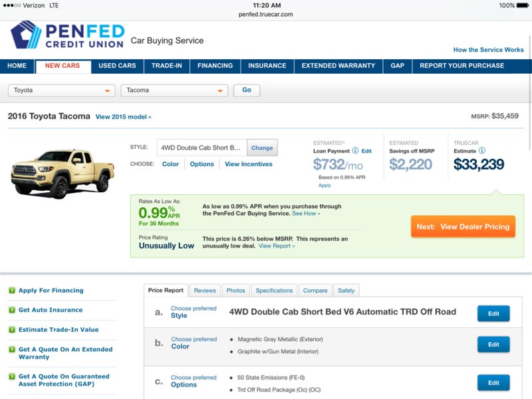Expand the Toyota make dropdown
532x399 pixels.
point(62,90)
